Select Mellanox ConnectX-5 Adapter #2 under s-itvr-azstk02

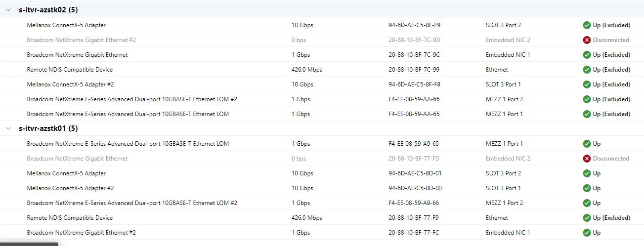pos(70,84)
